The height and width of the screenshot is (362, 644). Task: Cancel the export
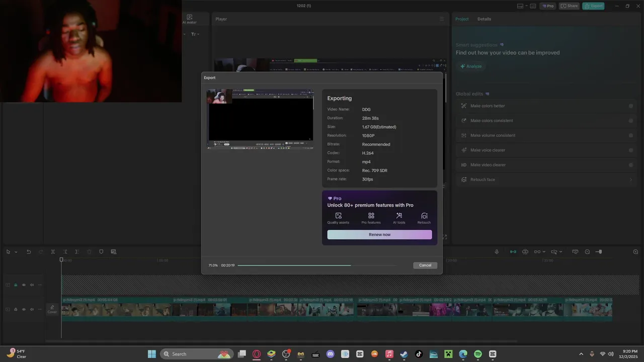pos(425,265)
